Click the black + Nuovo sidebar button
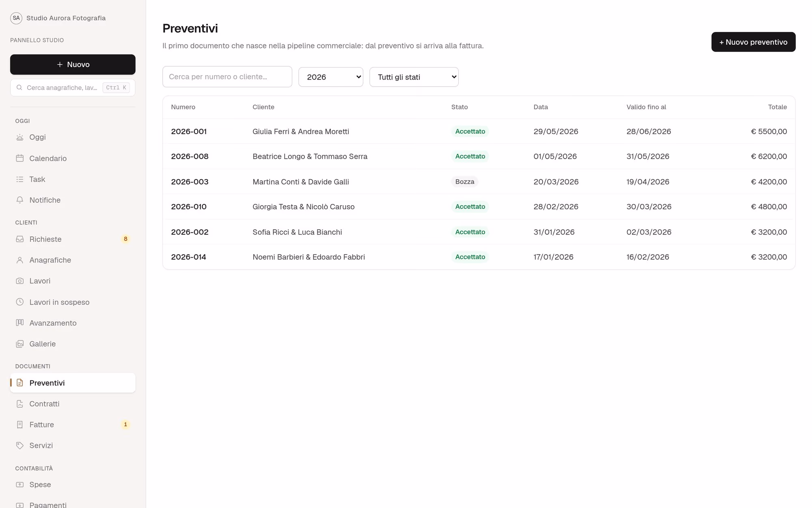This screenshot has width=812, height=508. [73, 65]
